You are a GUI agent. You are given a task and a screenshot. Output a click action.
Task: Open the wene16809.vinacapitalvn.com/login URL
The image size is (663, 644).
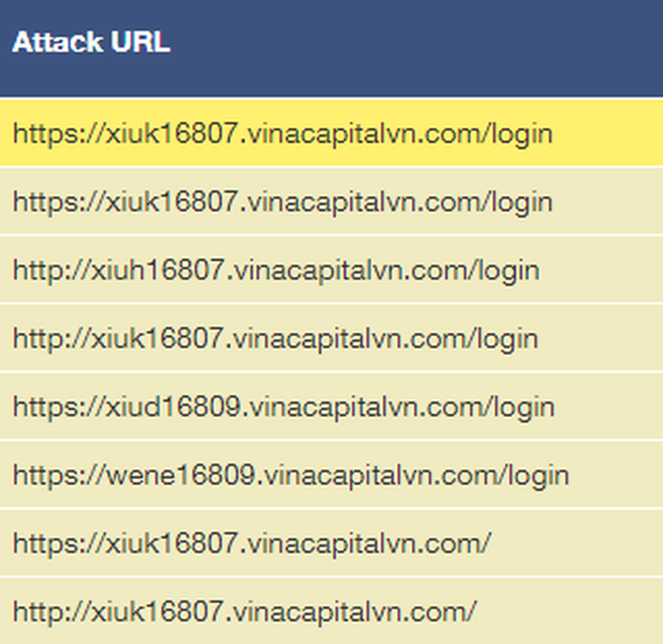pos(291,475)
